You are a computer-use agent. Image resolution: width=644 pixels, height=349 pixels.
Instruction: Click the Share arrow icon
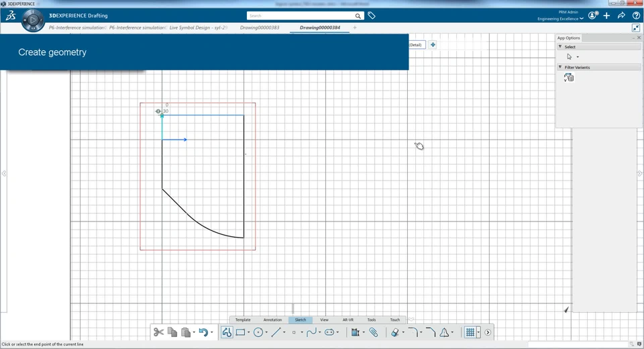point(621,15)
